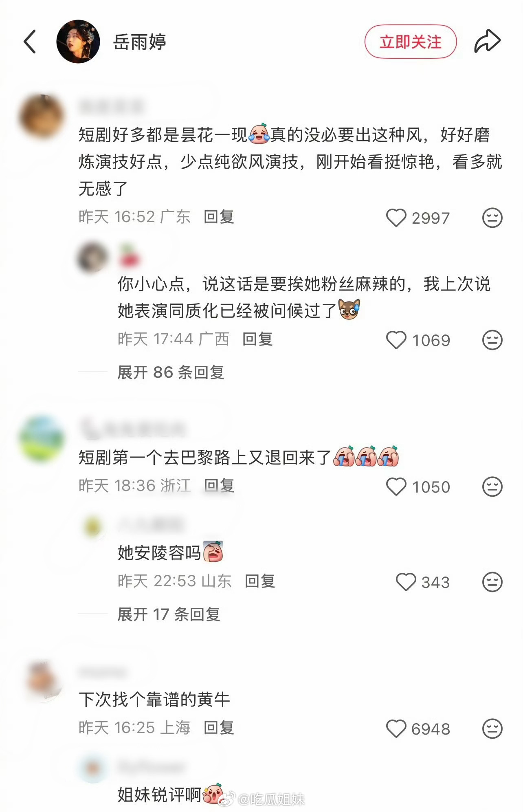Tap dislike face icon next to 2997
This screenshot has width=523, height=812.
click(x=492, y=218)
